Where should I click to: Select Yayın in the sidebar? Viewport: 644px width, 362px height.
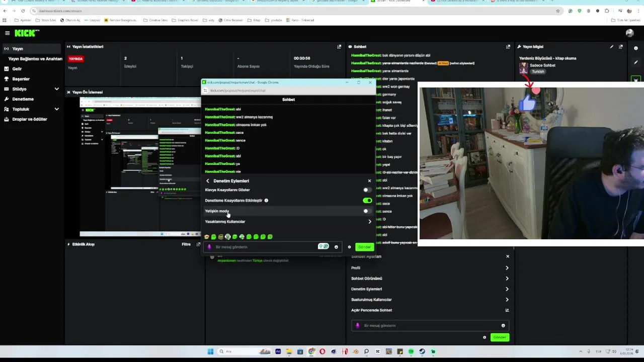point(32,49)
